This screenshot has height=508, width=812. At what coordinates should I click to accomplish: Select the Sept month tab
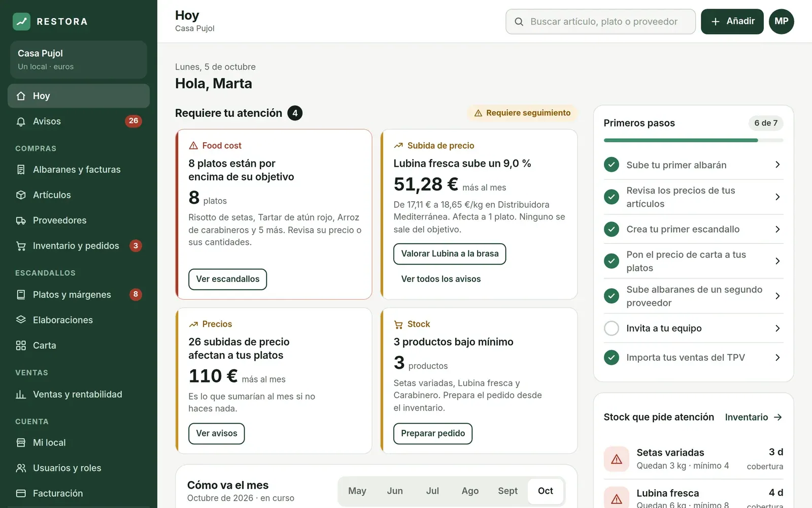507,491
